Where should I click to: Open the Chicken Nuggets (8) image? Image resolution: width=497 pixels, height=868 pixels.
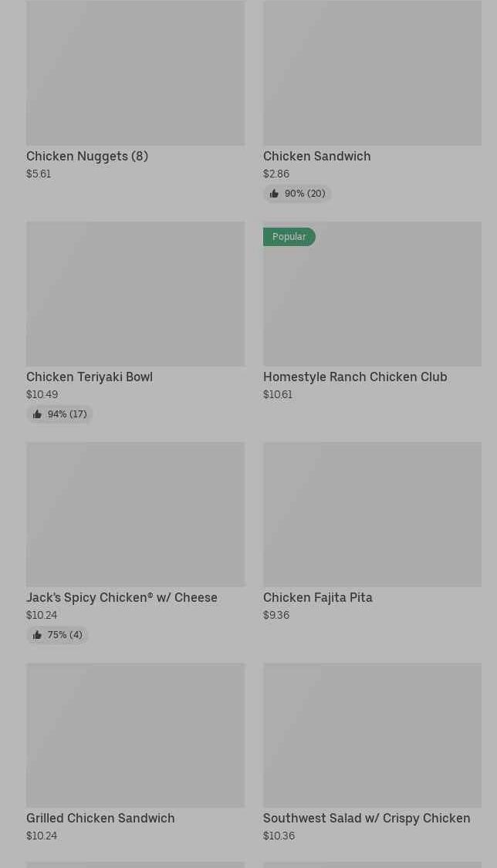point(135,73)
